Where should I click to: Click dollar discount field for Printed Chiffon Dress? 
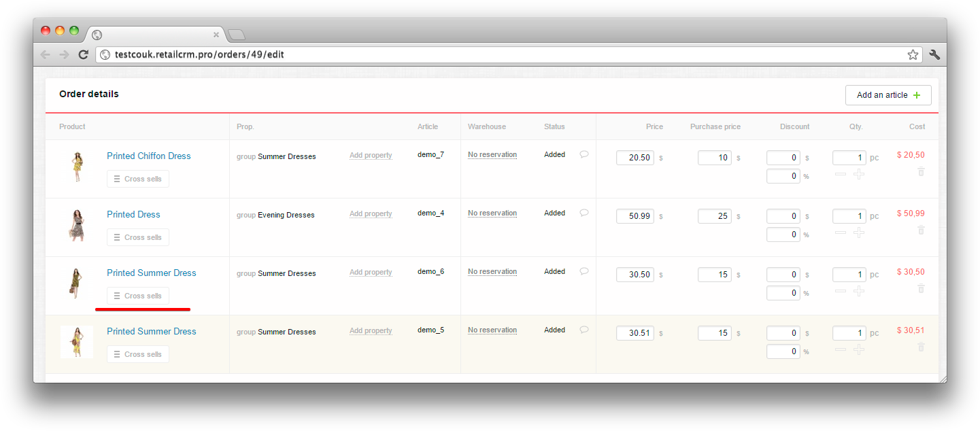(x=783, y=158)
